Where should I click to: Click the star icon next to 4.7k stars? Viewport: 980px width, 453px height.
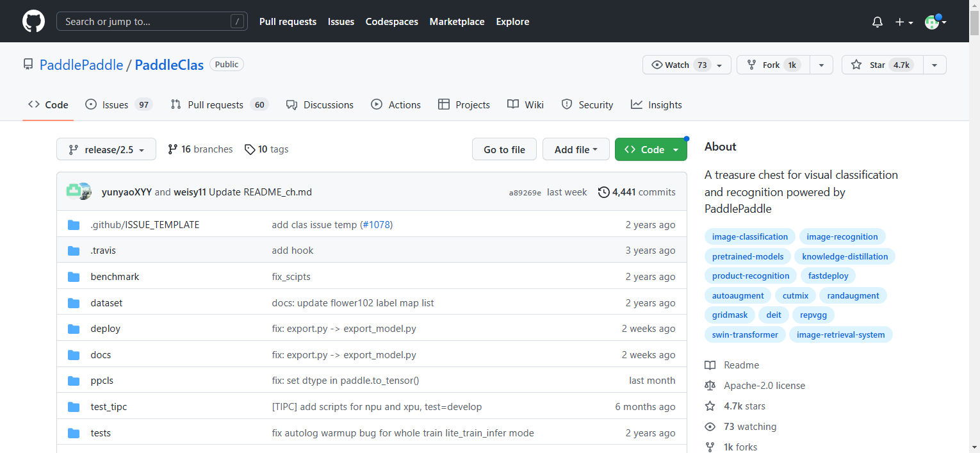coord(710,406)
